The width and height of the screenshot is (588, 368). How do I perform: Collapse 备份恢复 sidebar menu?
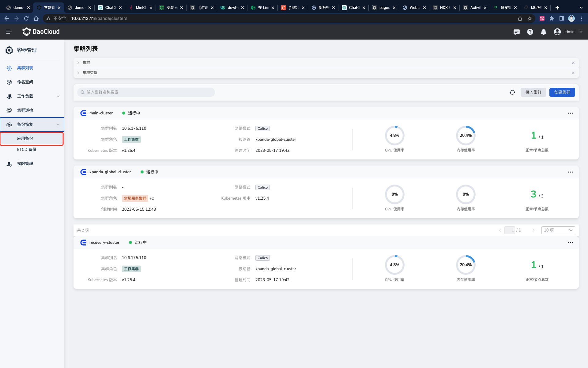32,125
